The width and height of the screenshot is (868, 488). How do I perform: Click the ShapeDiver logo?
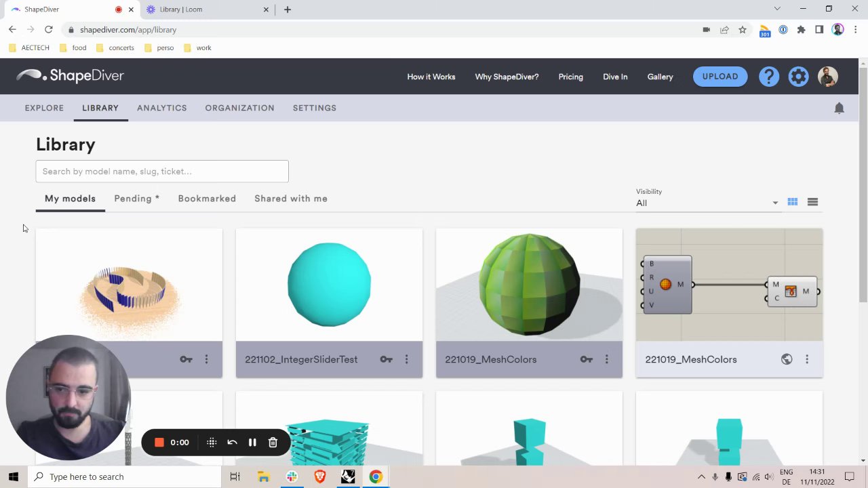tap(71, 75)
